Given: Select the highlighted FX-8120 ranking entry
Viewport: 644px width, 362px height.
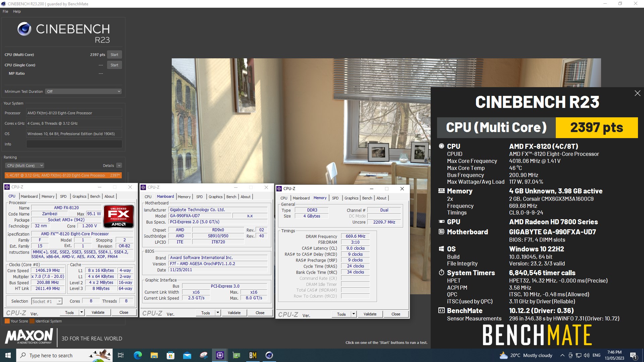Looking at the screenshot, I should click(63, 175).
